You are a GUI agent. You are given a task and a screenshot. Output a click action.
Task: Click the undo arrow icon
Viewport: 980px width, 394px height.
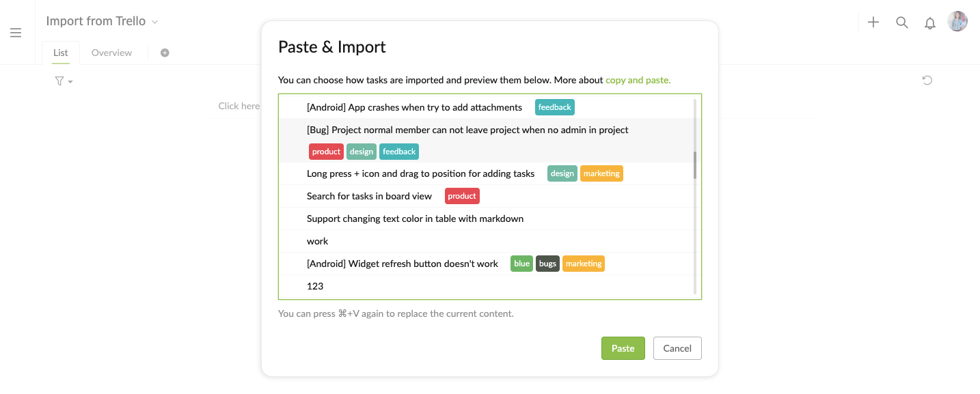(x=927, y=80)
